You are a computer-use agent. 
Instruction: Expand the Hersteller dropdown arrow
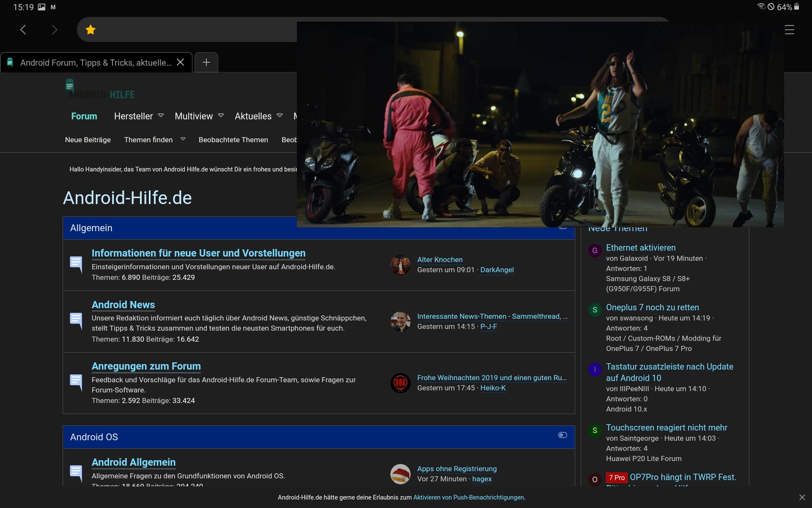161,115
